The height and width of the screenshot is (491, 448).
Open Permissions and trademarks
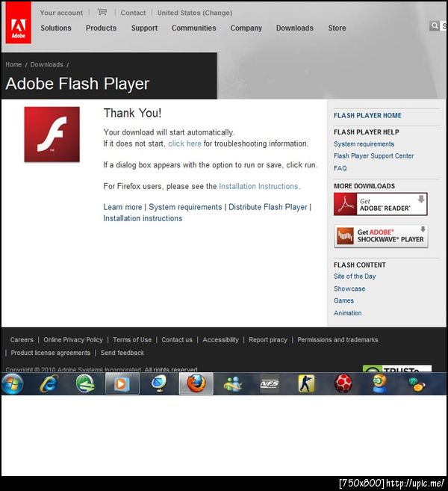tap(338, 340)
